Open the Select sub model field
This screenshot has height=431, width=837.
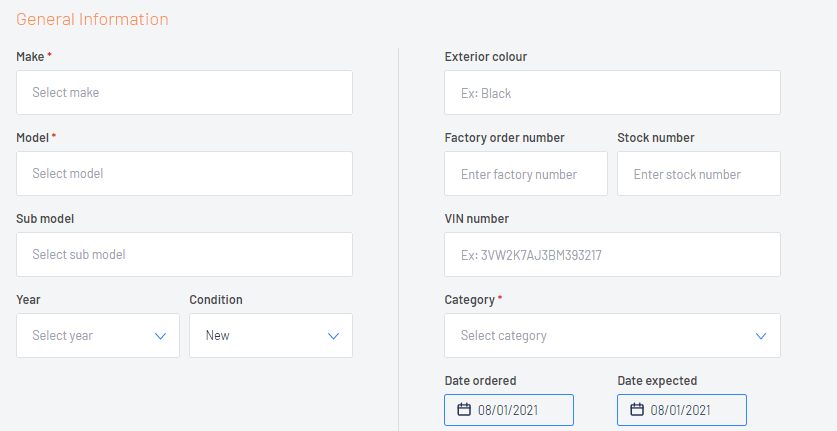pos(184,254)
